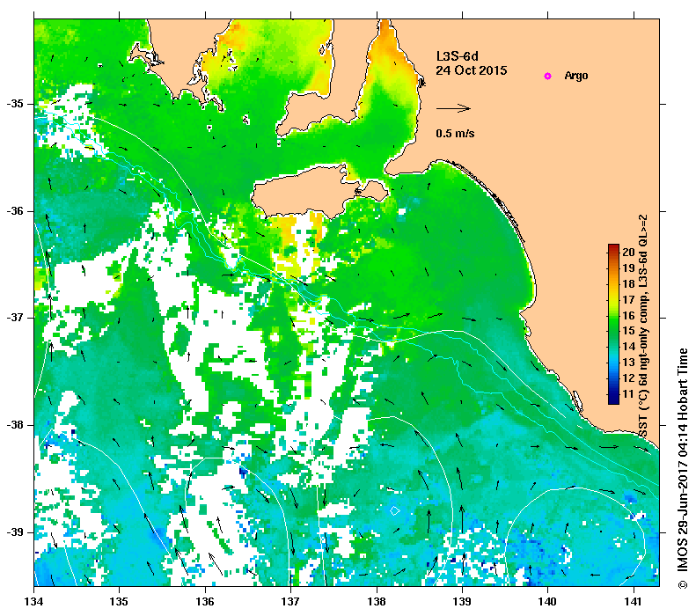
Task: Click the latitude label -36
Action: coord(15,211)
